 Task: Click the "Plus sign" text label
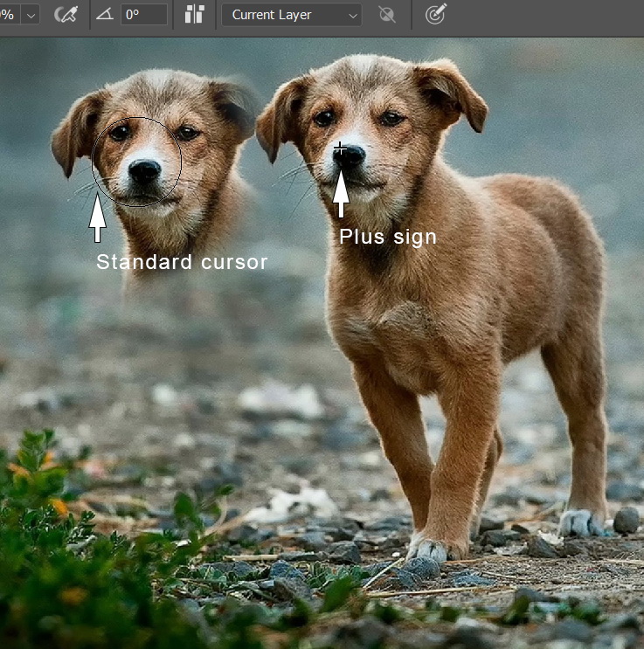(x=387, y=237)
